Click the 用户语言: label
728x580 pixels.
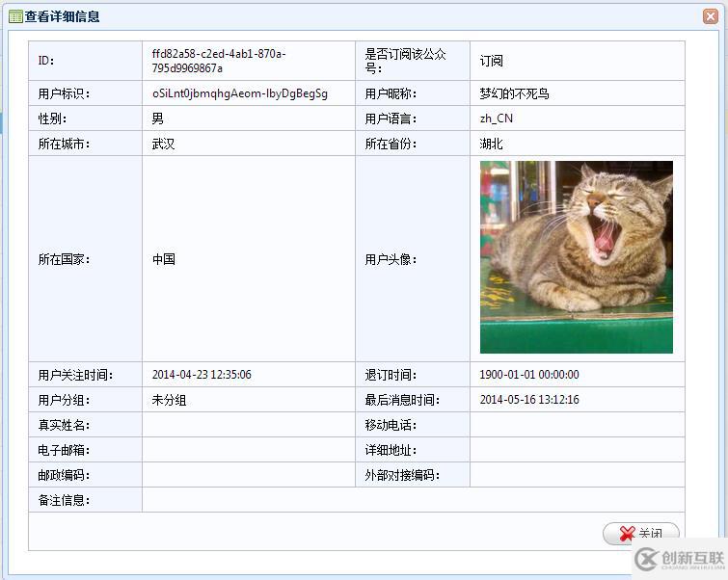pos(391,119)
